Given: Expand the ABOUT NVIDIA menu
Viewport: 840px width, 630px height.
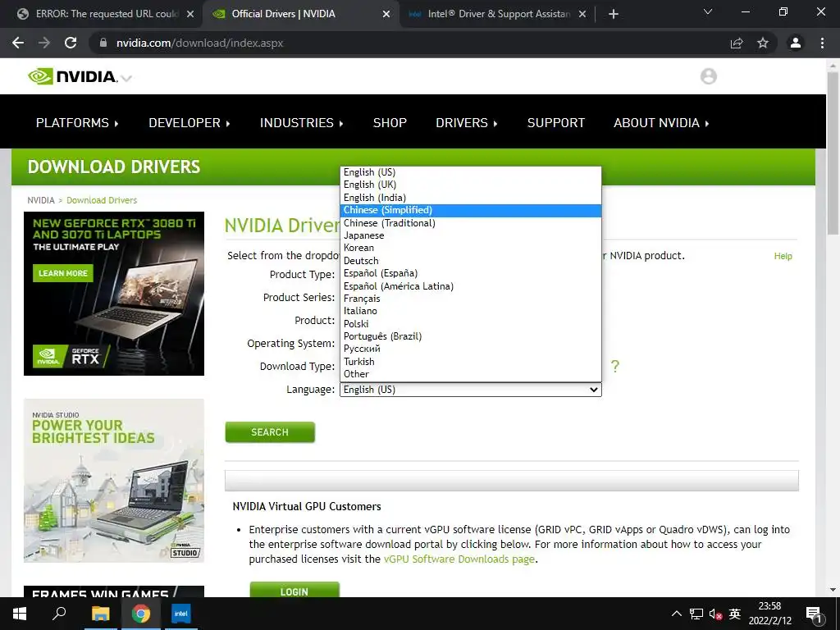Looking at the screenshot, I should pos(661,123).
